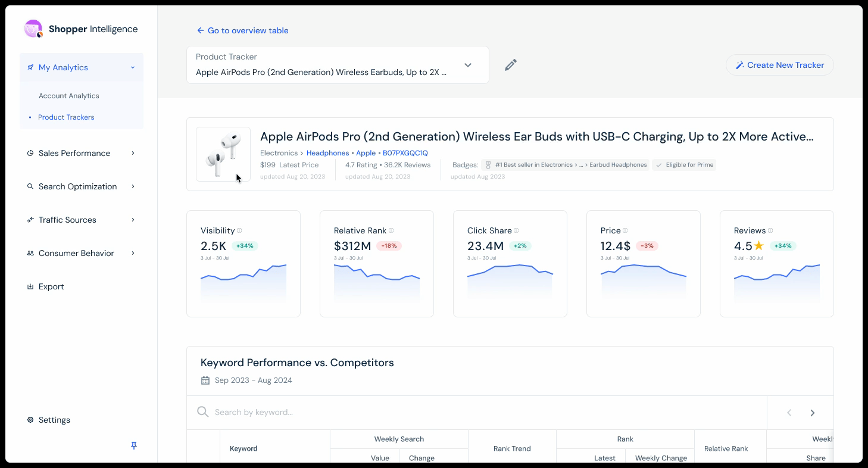Click the -18% badge in Relative Rank card
This screenshot has height=468, width=868.
point(389,246)
